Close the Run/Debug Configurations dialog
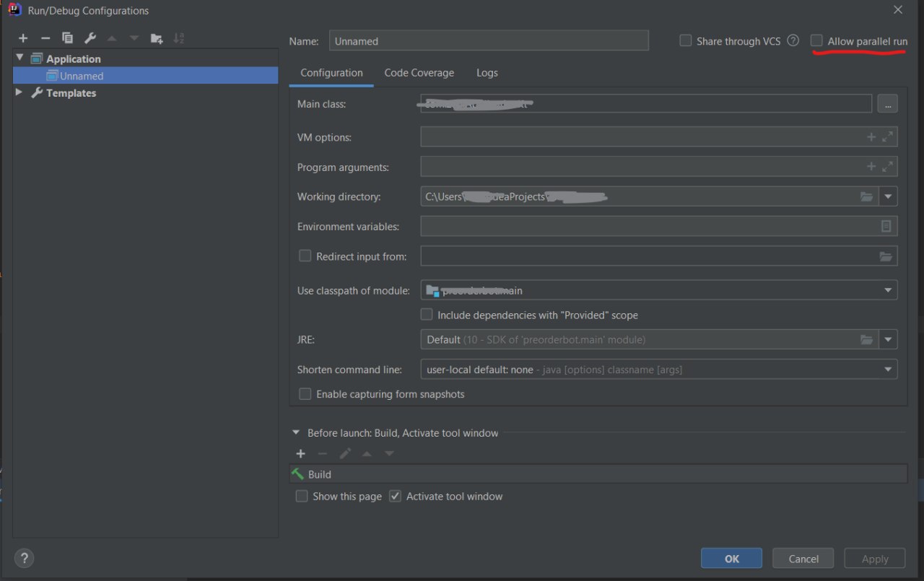Image resolution: width=924 pixels, height=581 pixels. click(x=898, y=10)
